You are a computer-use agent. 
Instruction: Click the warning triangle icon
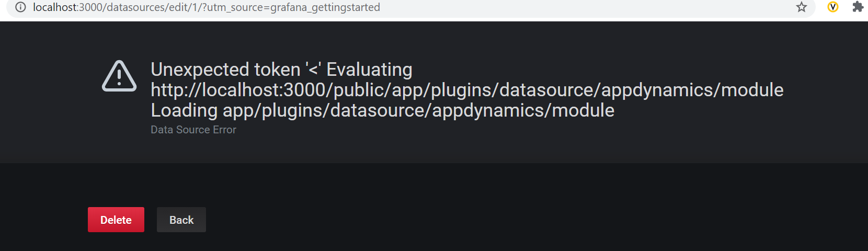click(119, 76)
